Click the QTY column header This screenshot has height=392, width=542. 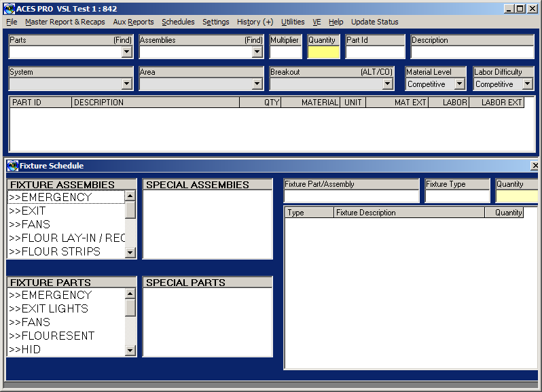[x=260, y=103]
